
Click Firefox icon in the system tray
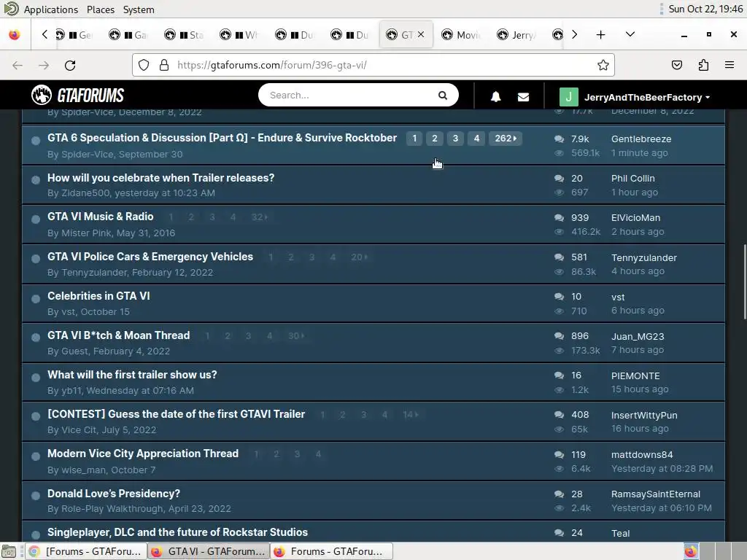(x=691, y=551)
